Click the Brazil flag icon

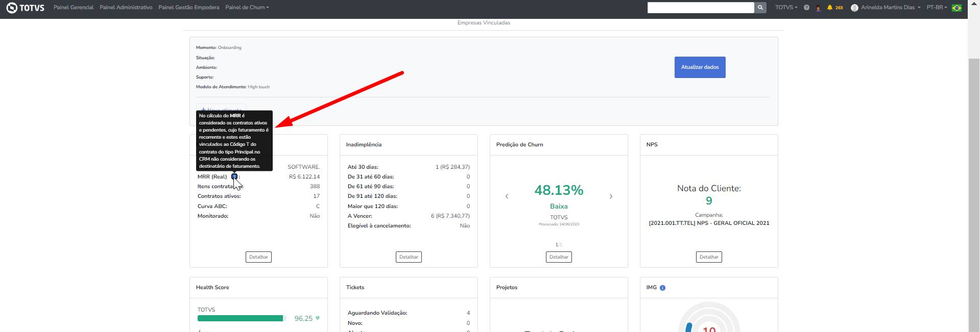(x=957, y=8)
